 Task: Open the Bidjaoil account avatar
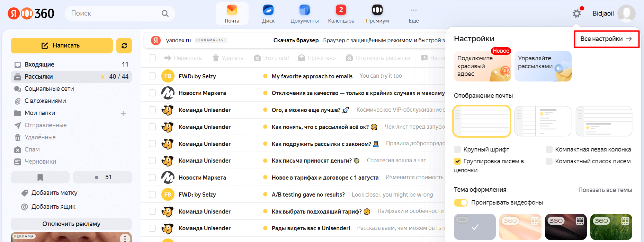[x=626, y=14]
